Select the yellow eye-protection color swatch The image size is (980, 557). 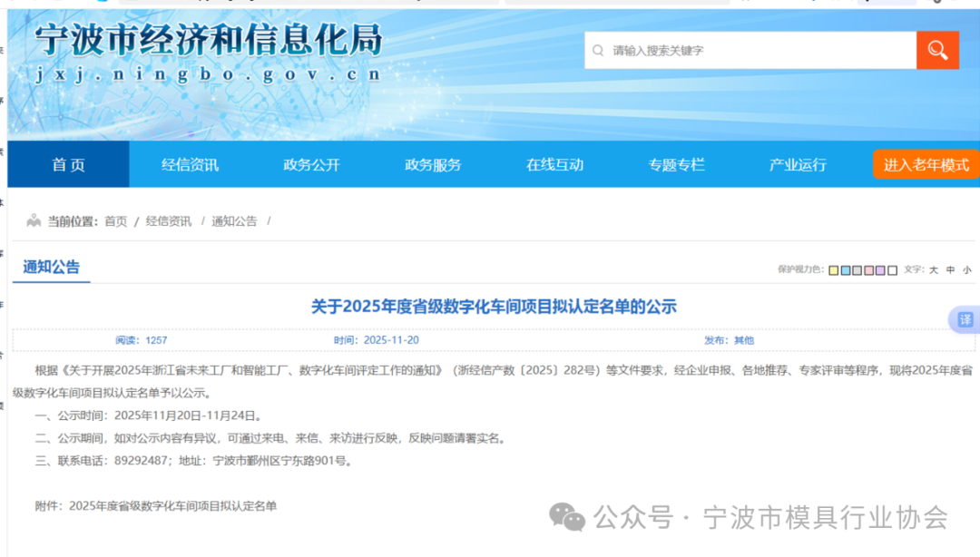pos(833,270)
